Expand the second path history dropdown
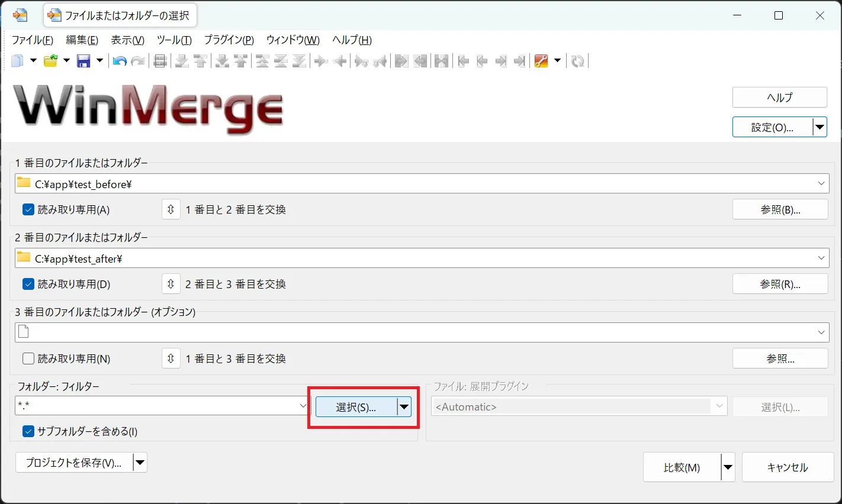 tap(821, 258)
